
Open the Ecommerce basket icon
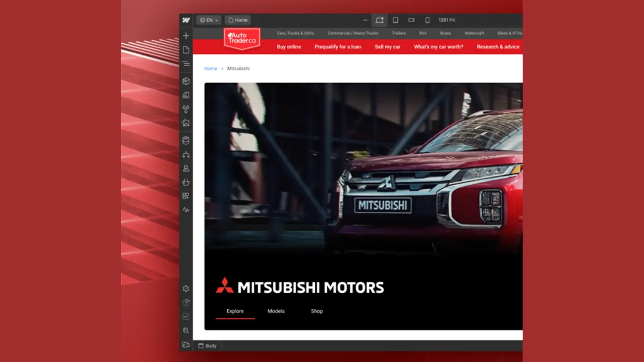[186, 182]
